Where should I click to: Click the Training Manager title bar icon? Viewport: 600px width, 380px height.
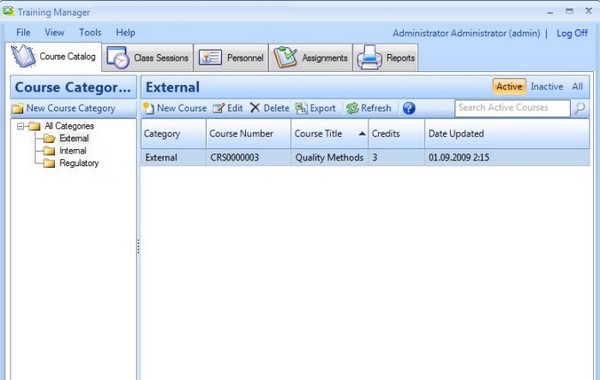point(8,11)
